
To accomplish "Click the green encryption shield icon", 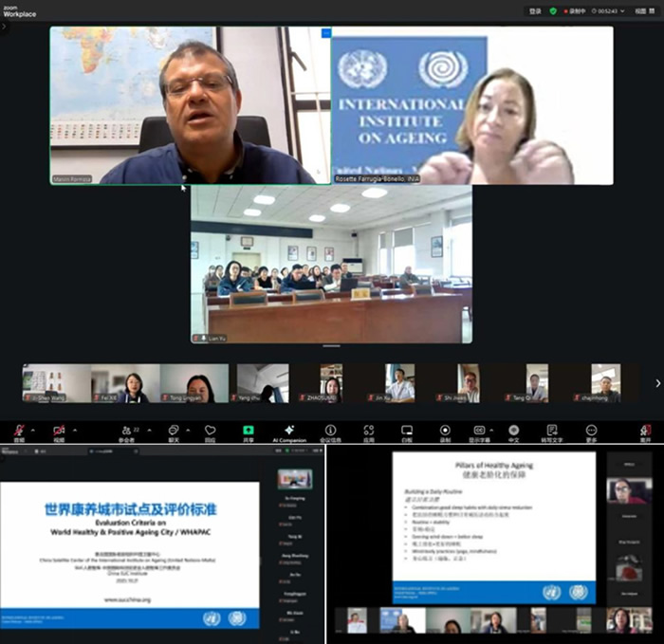I will (553, 11).
